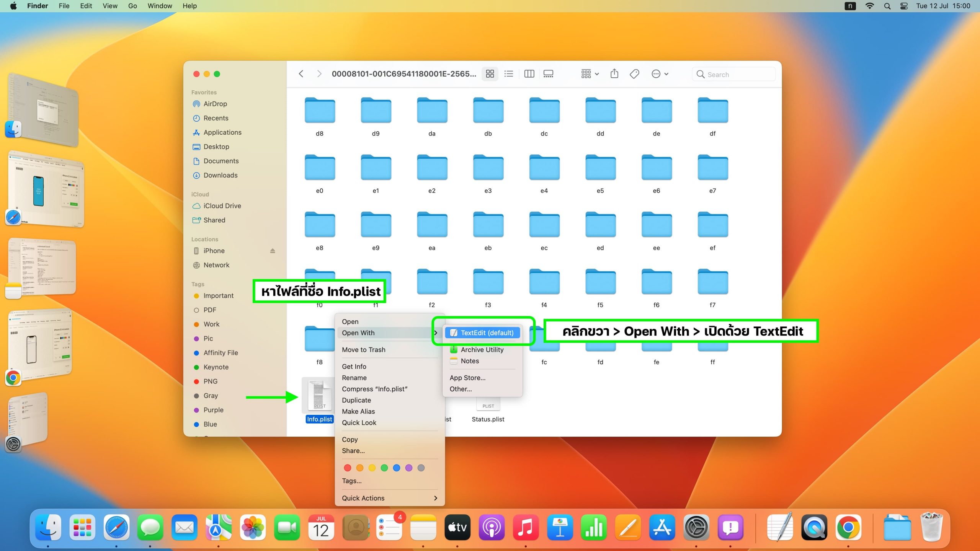Go back with the toolbar arrow
Screen dimensions: 980x551
[x=301, y=74]
